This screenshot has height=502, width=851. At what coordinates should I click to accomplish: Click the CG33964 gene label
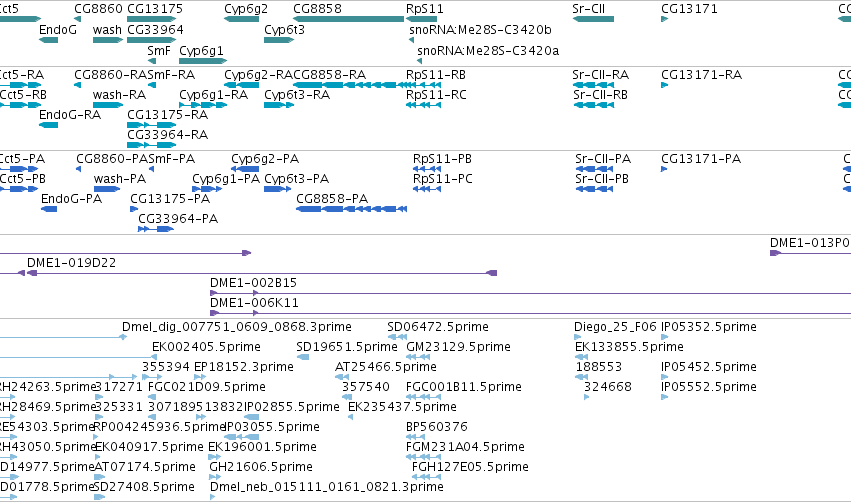point(155,30)
